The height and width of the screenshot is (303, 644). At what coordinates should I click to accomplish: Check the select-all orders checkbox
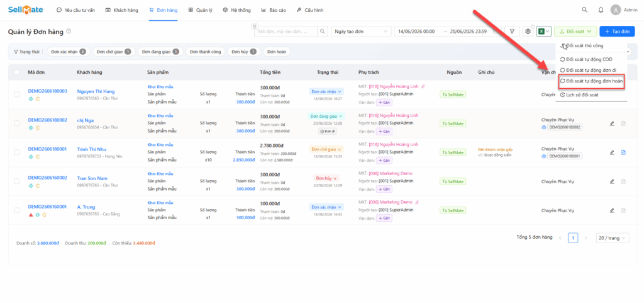tap(17, 72)
